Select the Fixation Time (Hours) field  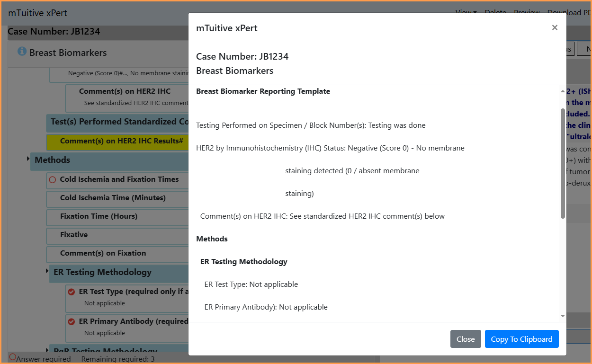(117, 217)
